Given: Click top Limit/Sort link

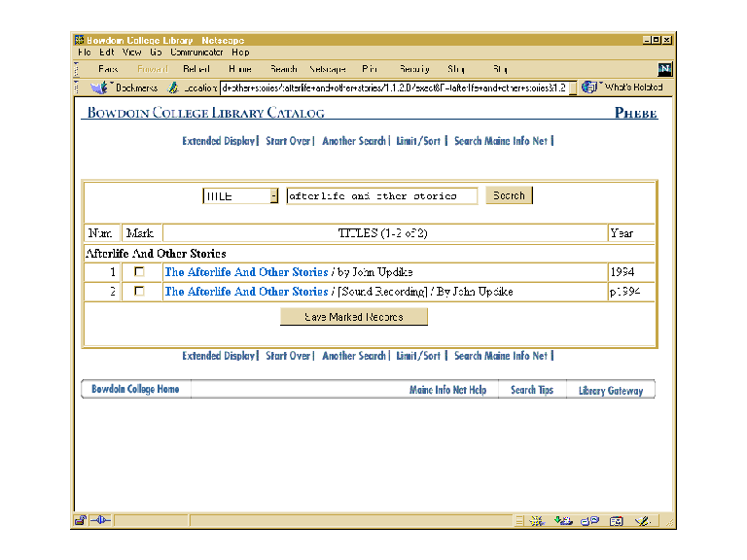Looking at the screenshot, I should 418,141.
